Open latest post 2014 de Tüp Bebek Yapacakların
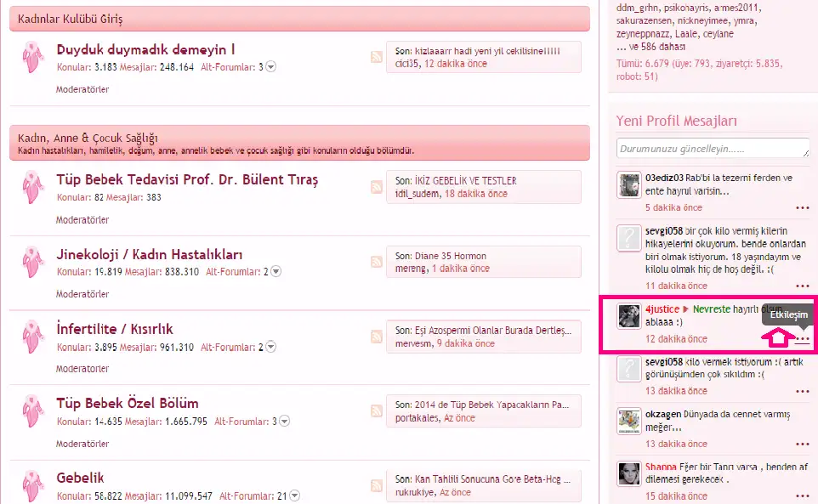 491,405
